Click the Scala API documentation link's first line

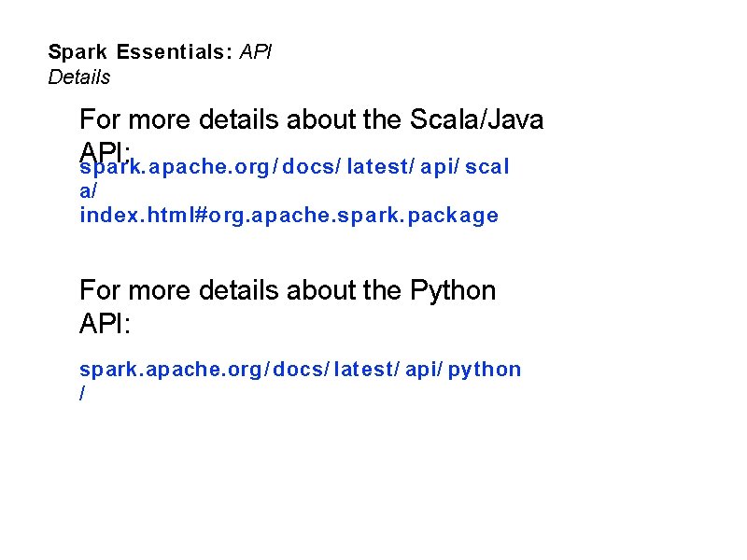coord(294,168)
